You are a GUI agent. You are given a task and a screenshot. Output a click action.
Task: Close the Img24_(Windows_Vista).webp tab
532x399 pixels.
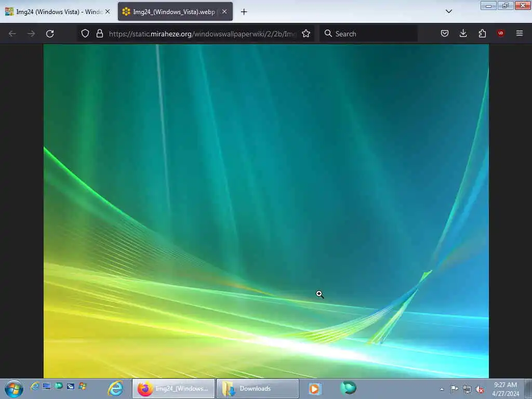(x=224, y=11)
